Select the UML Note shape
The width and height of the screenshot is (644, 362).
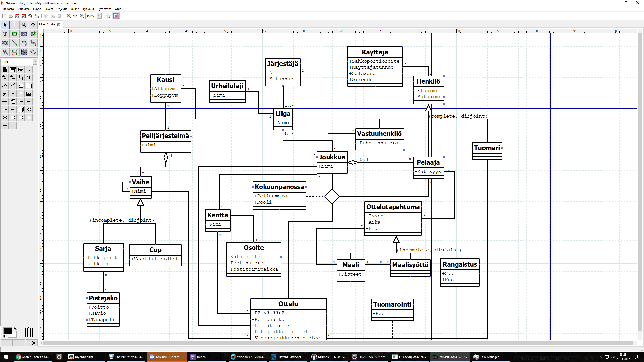21,70
